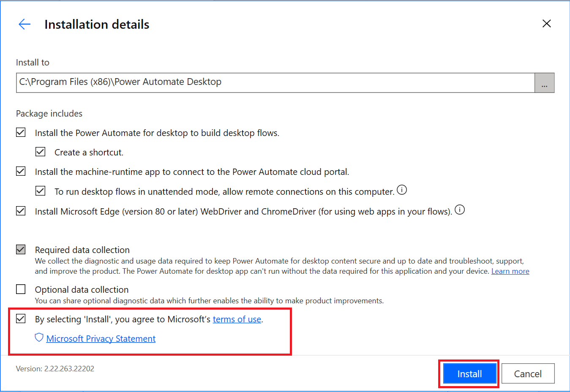Click the Install to path field

[x=275, y=82]
